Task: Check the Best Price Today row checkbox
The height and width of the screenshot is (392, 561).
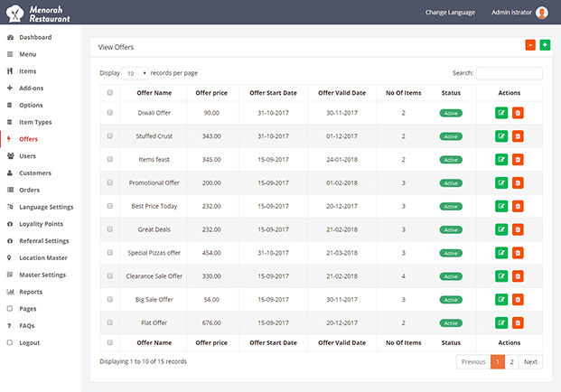Action: click(110, 206)
